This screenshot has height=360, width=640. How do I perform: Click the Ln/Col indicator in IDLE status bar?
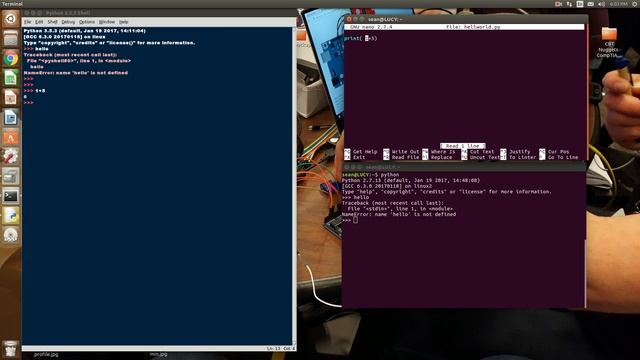(x=280, y=349)
